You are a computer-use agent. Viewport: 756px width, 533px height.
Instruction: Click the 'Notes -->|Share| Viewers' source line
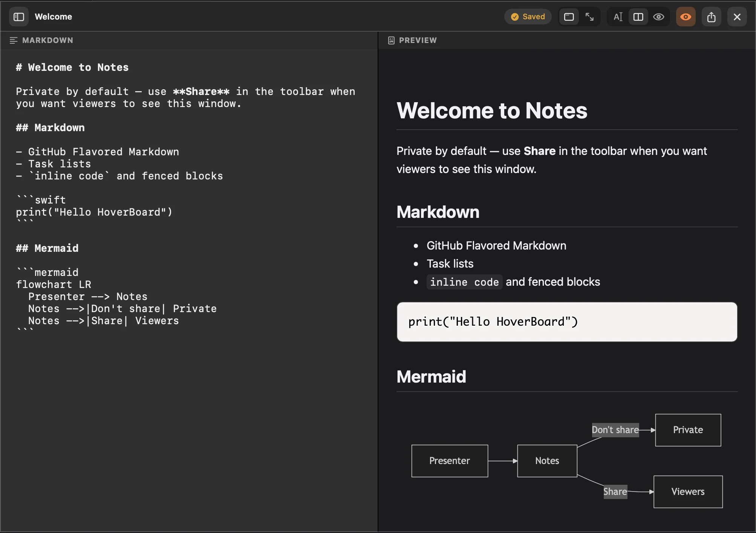[x=104, y=321]
